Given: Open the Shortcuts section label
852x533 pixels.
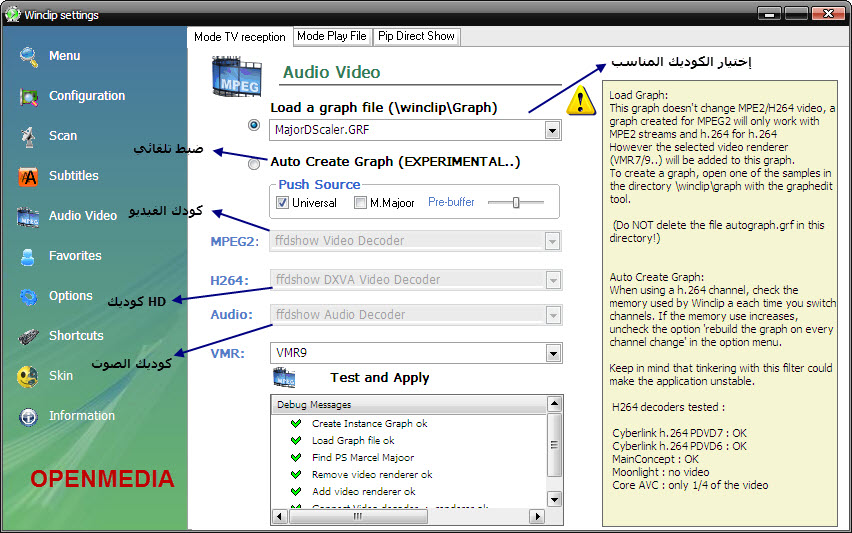Looking at the screenshot, I should pyautogui.click(x=76, y=335).
